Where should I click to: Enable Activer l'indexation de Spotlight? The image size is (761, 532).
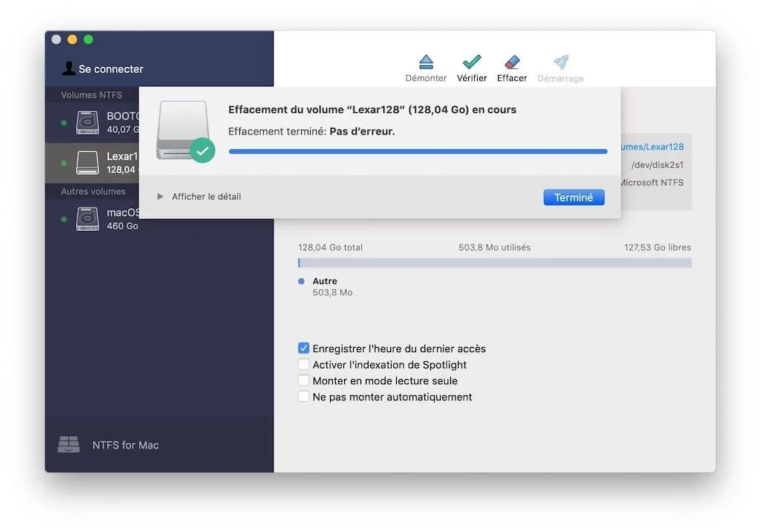(x=303, y=364)
